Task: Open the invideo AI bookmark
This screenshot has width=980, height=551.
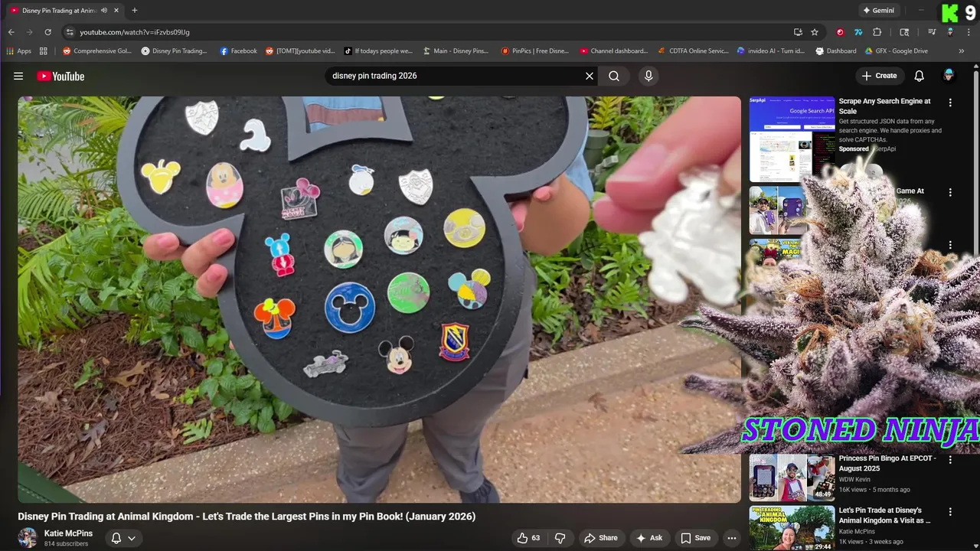Action: tap(771, 51)
